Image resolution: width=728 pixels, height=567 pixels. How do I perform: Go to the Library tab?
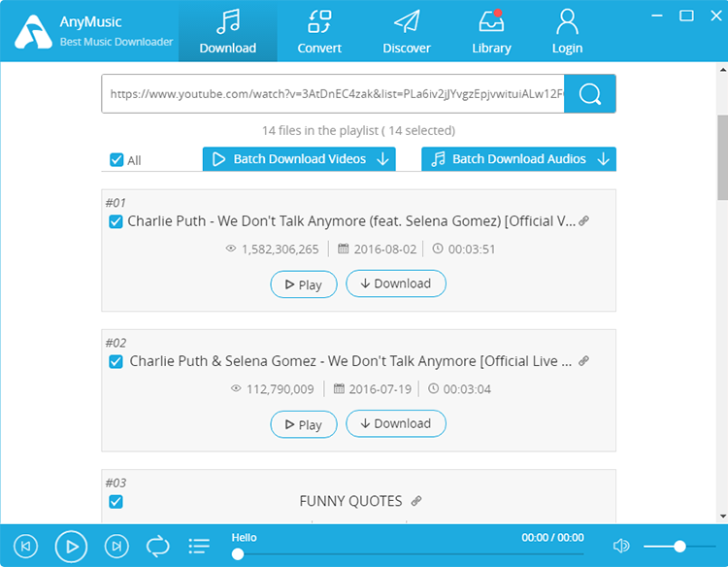click(x=491, y=31)
